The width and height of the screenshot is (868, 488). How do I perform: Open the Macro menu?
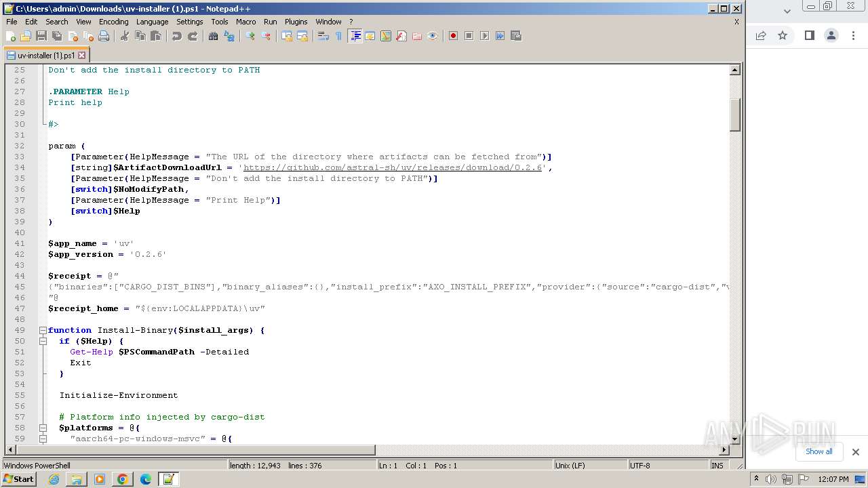[x=245, y=22]
